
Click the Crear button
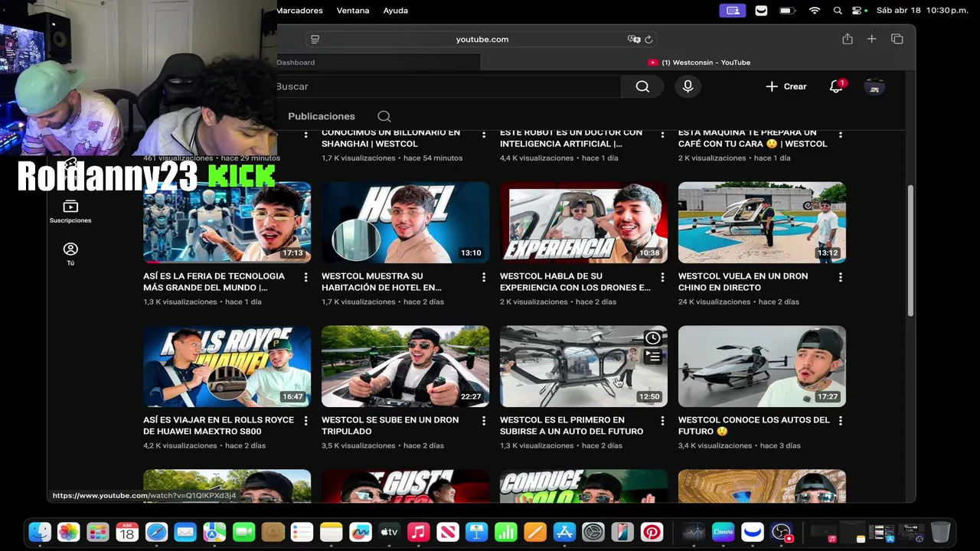[x=786, y=86]
